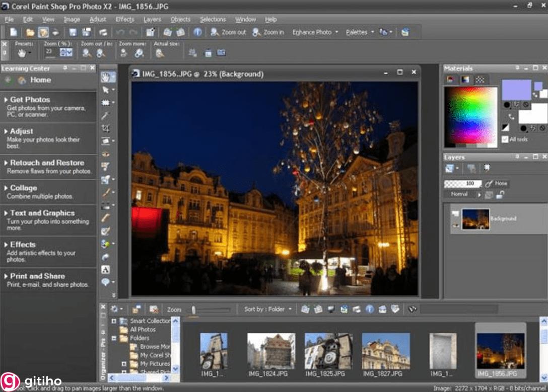Toggle the layer lock transparency icon

click(500, 194)
